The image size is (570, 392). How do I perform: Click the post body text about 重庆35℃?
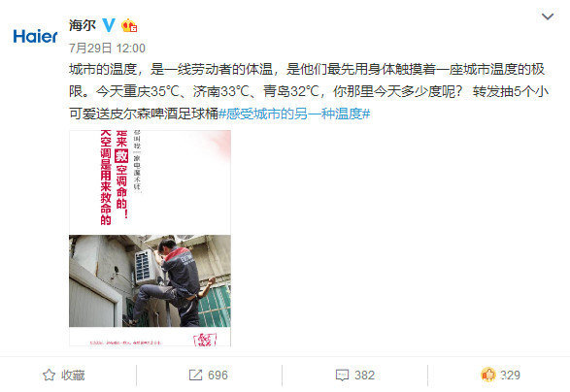pos(309,91)
